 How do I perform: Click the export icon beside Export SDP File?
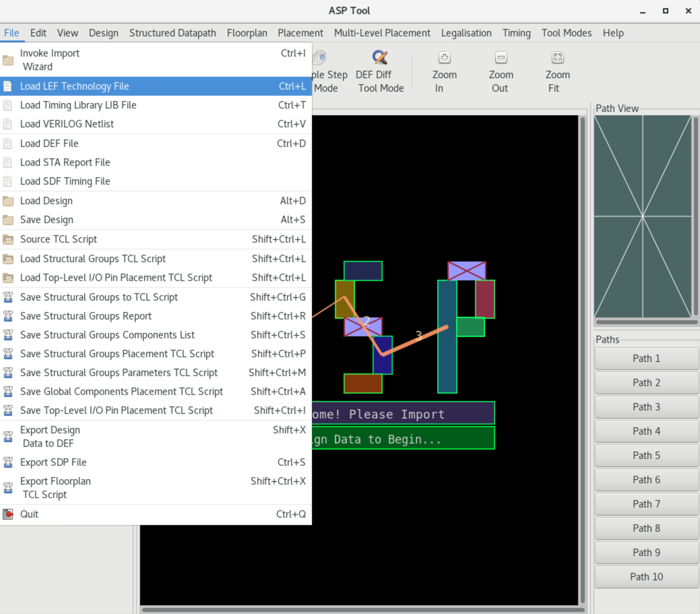tap(8, 462)
